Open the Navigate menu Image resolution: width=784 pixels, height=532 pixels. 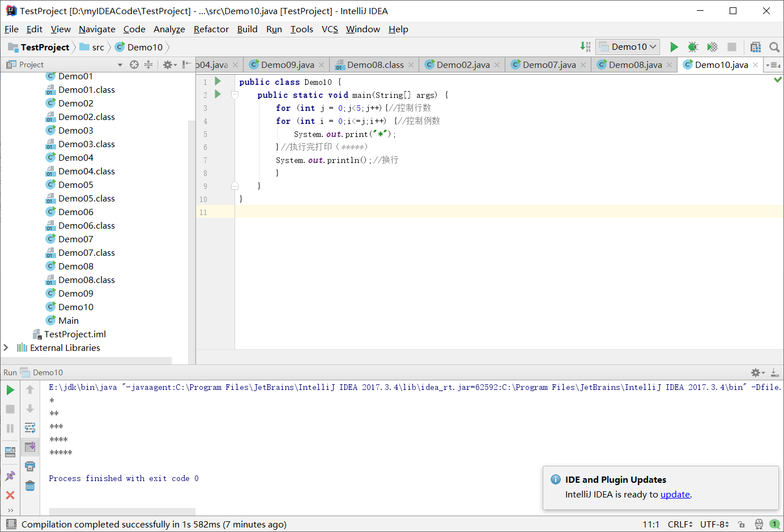click(97, 29)
